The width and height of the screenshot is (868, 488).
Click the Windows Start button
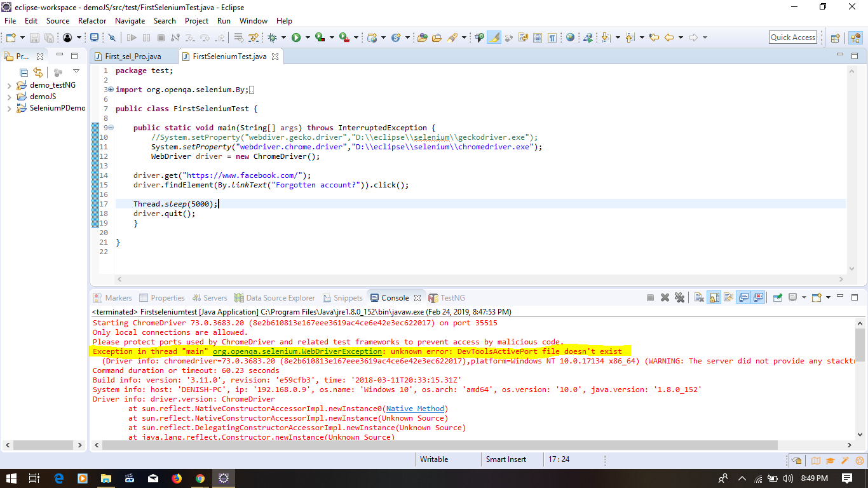pyautogui.click(x=11, y=478)
